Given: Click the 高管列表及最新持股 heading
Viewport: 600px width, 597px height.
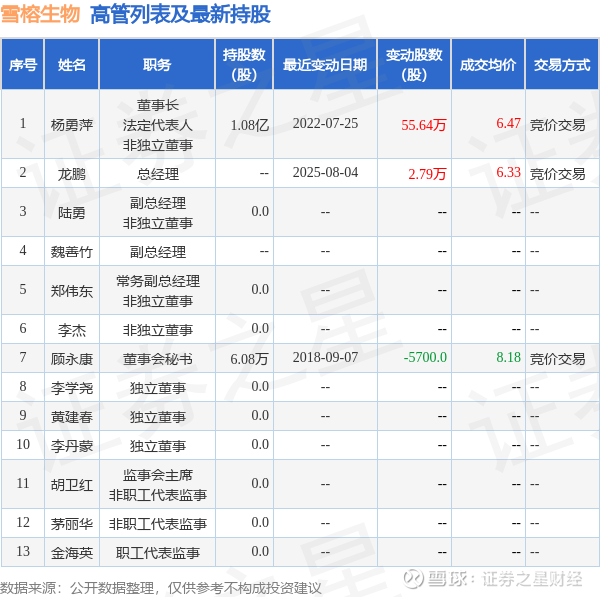Looking at the screenshot, I should 181,15.
